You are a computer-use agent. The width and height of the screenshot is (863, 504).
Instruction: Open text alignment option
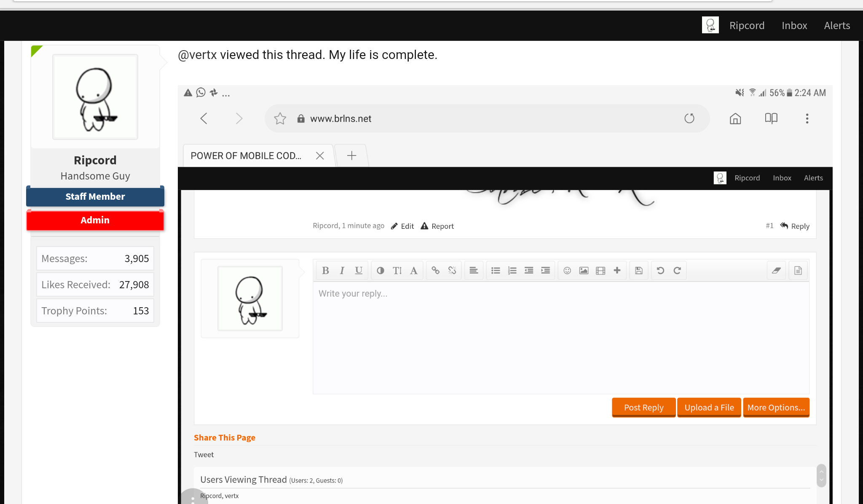coord(474,271)
